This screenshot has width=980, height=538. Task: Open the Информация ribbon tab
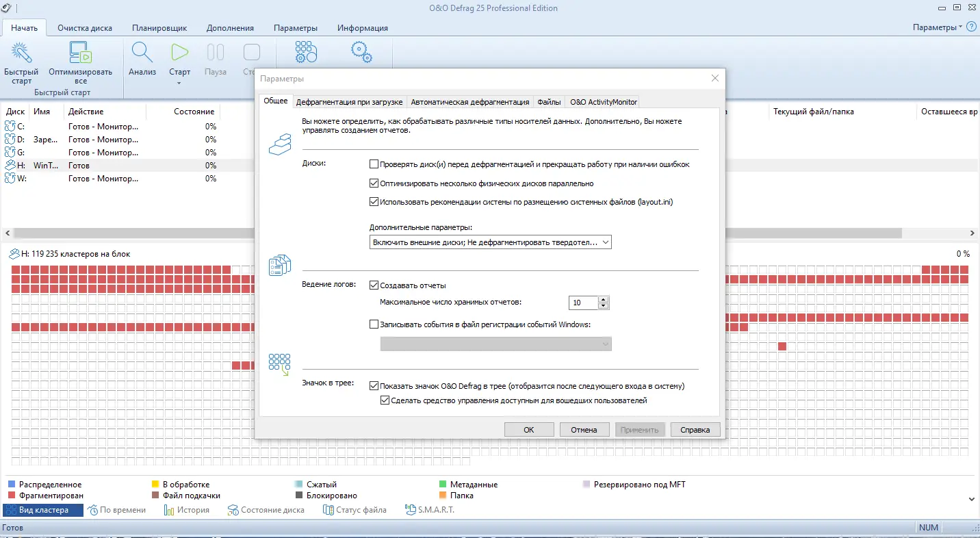(x=363, y=28)
